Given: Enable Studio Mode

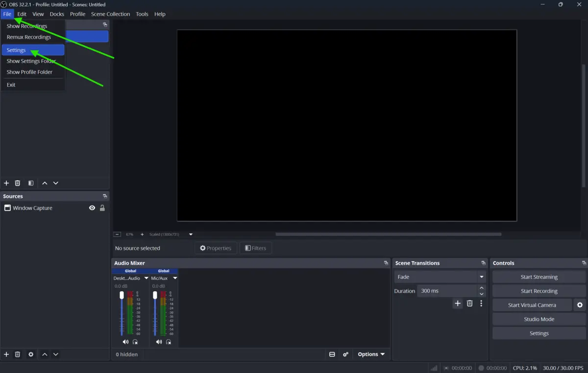Looking at the screenshot, I should click(x=539, y=319).
